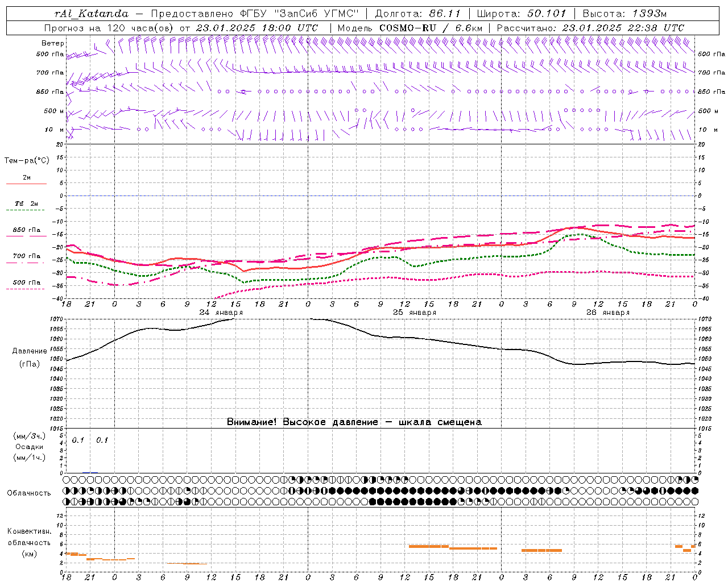Click the model name COSMO-RU / 6.6км

(x=431, y=28)
